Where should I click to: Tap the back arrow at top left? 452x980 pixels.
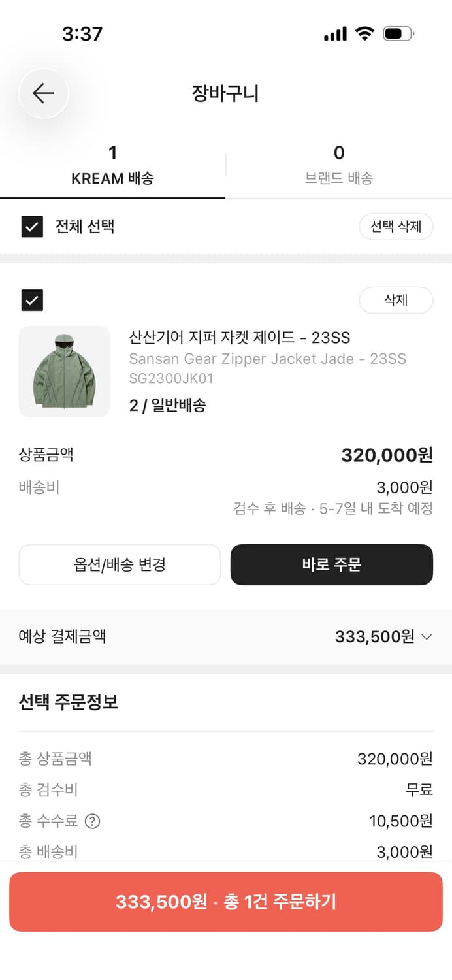[x=43, y=93]
